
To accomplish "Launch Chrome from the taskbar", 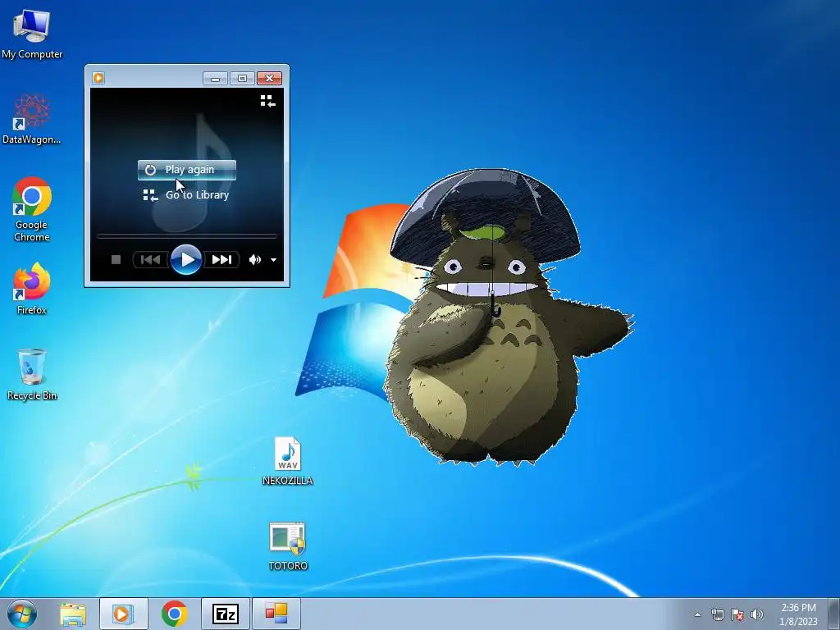I will 174,614.
